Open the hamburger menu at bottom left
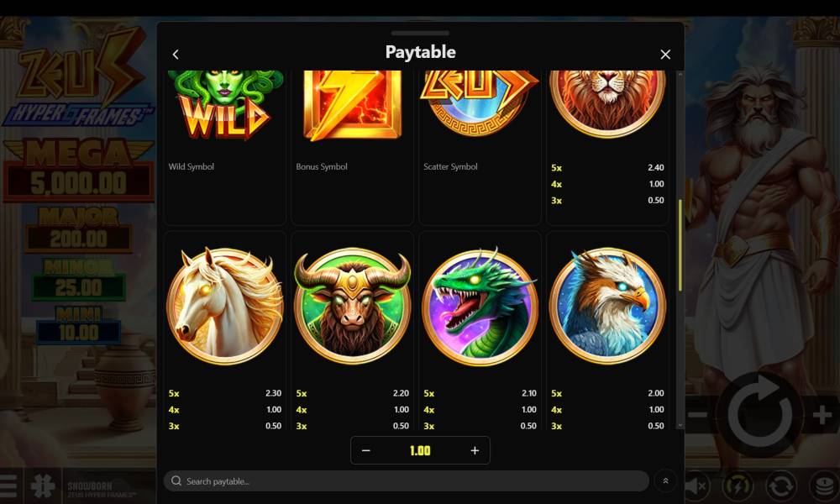This screenshot has width=840, height=504. coord(8,486)
